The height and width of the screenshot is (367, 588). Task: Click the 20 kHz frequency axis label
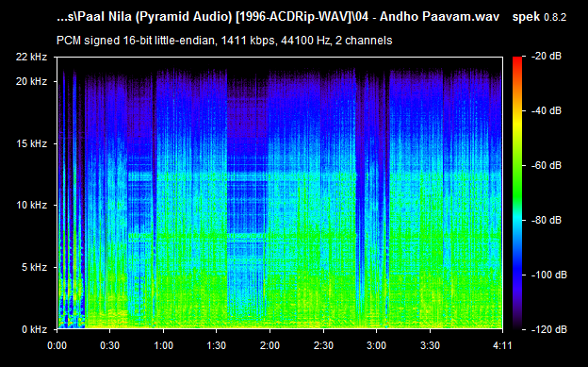tap(31, 81)
